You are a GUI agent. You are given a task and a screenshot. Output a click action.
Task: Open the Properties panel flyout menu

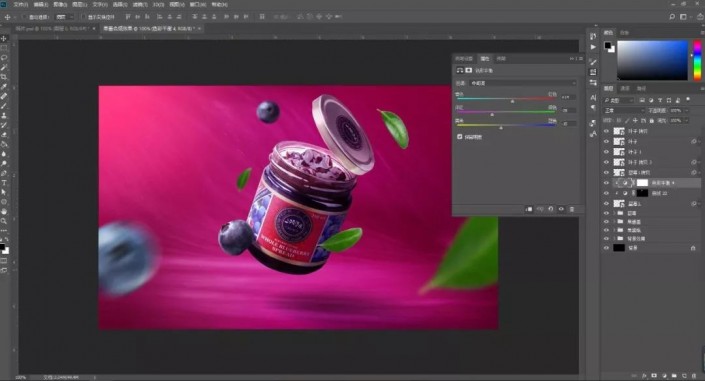581,58
